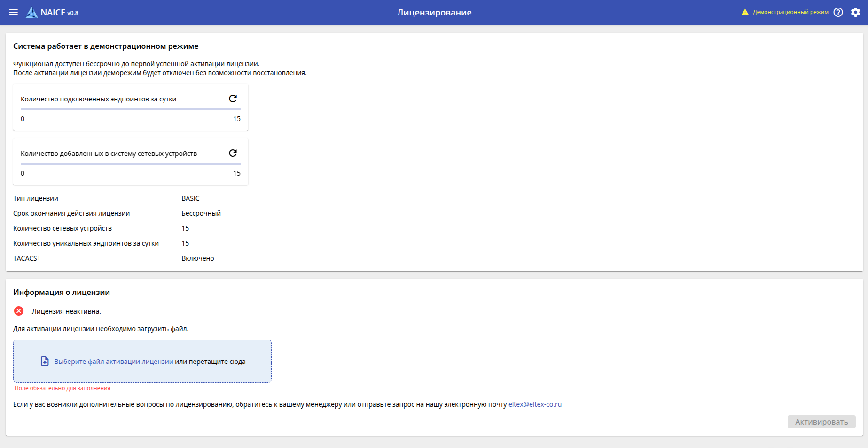This screenshot has width=868, height=448.
Task: Click the "Демонстрационный режим" label
Action: 790,12
